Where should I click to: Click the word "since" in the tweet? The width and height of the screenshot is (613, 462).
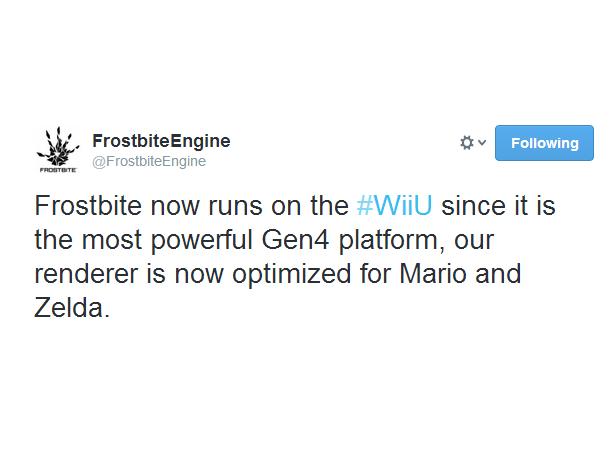pyautogui.click(x=473, y=210)
